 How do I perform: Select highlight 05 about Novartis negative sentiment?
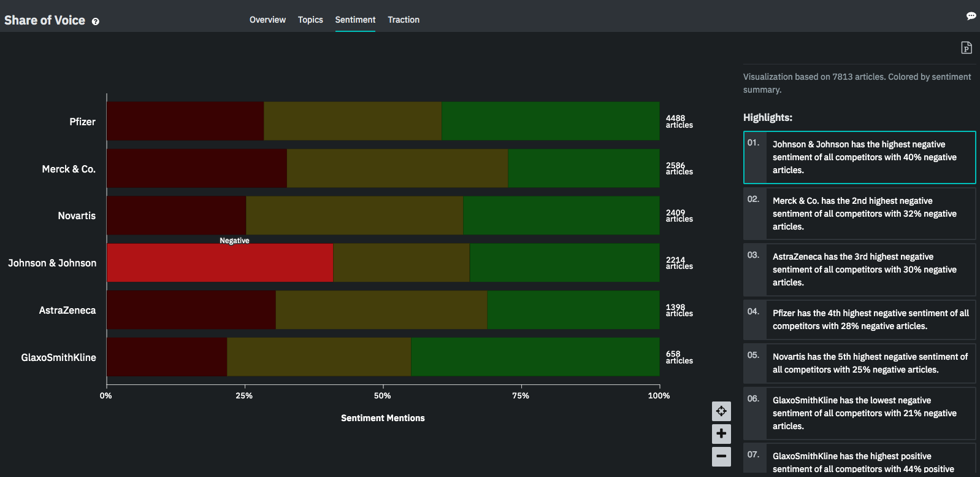[859, 363]
